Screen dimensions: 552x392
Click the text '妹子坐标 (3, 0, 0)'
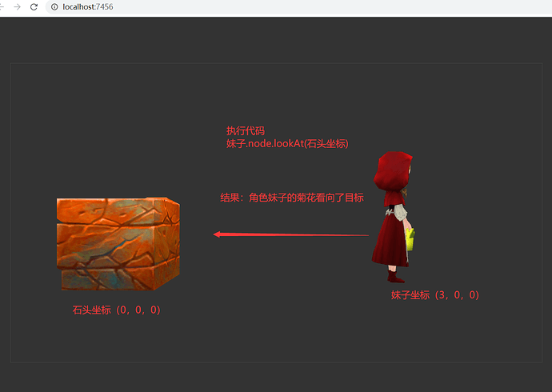tap(435, 295)
